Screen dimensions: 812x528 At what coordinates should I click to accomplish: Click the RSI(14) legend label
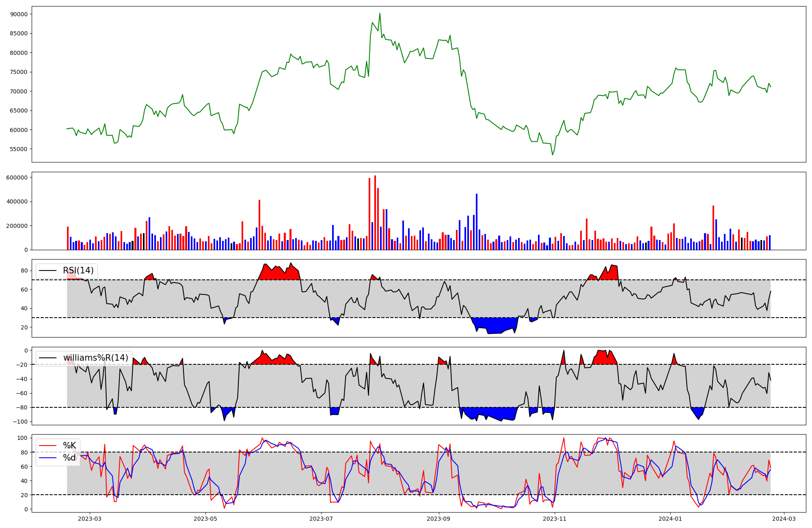point(78,270)
